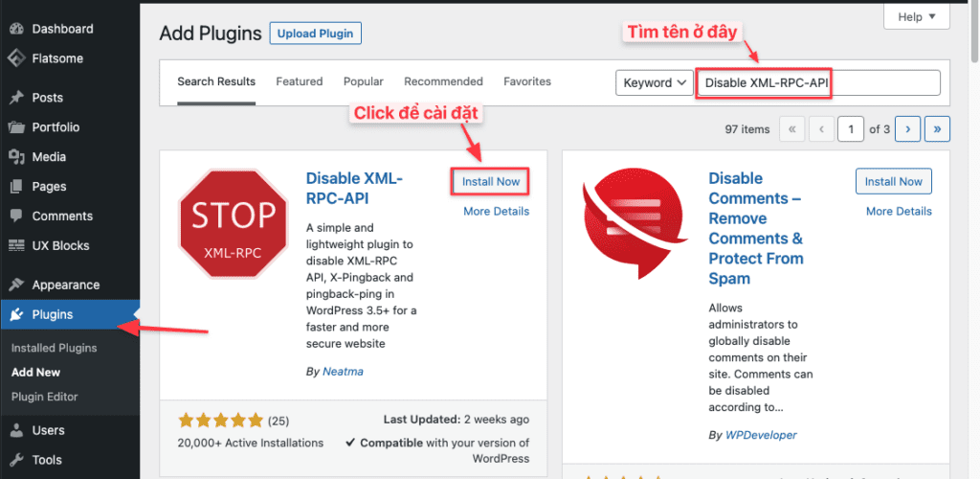Open More Details for Disable Comments
Image resolution: width=980 pixels, height=479 pixels.
(x=899, y=212)
